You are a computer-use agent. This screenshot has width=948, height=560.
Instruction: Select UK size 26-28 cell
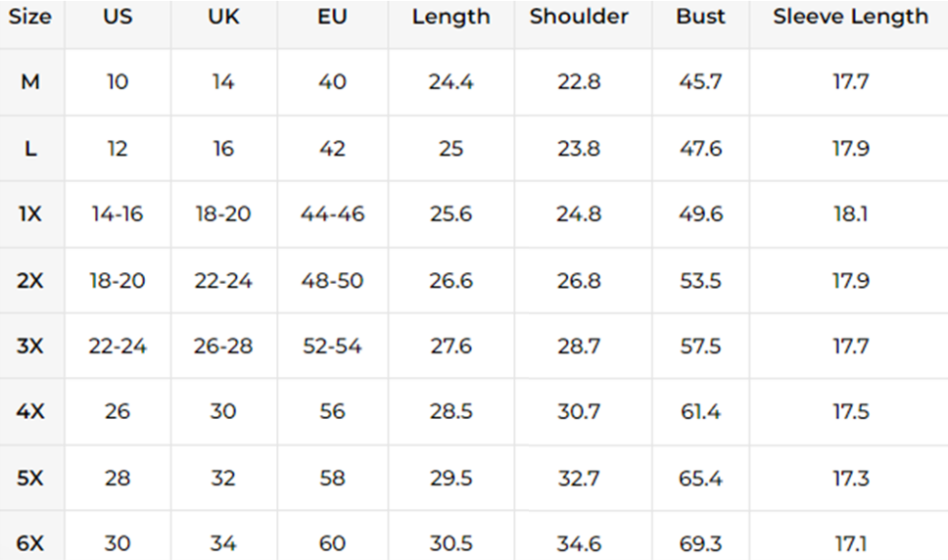click(x=223, y=347)
